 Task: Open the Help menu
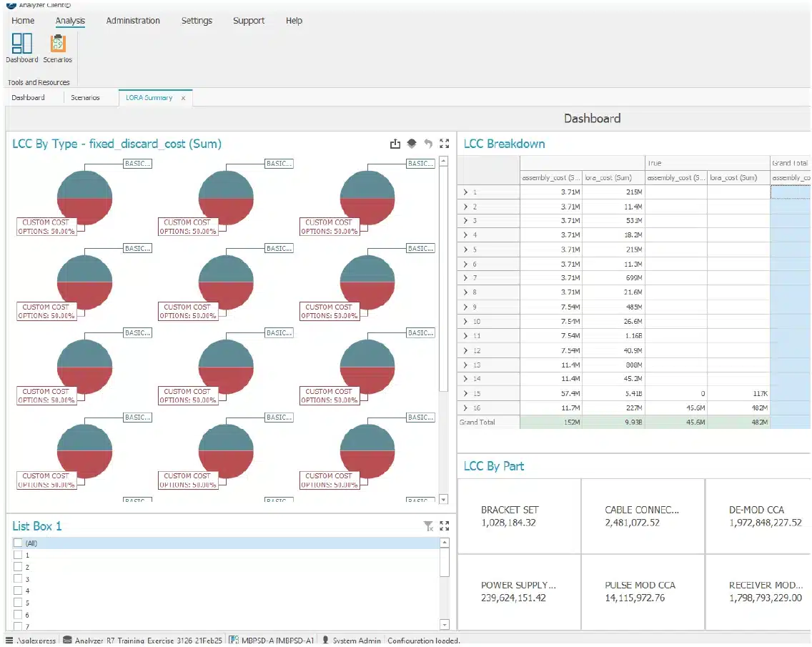[294, 21]
